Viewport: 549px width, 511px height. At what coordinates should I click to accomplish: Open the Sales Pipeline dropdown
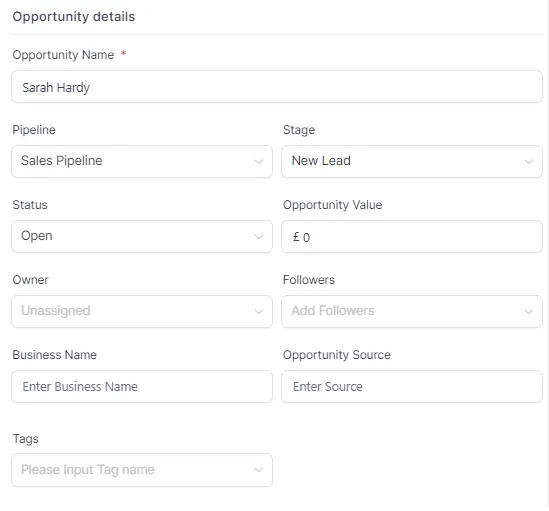[142, 161]
